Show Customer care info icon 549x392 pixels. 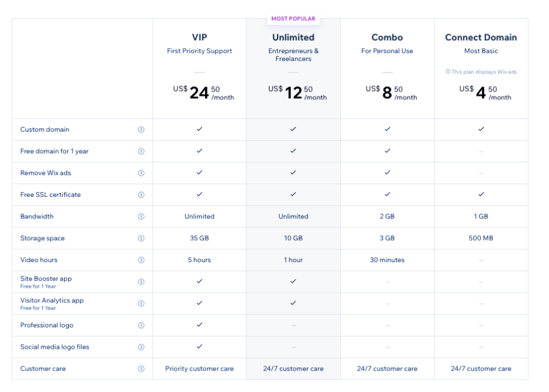tap(141, 369)
